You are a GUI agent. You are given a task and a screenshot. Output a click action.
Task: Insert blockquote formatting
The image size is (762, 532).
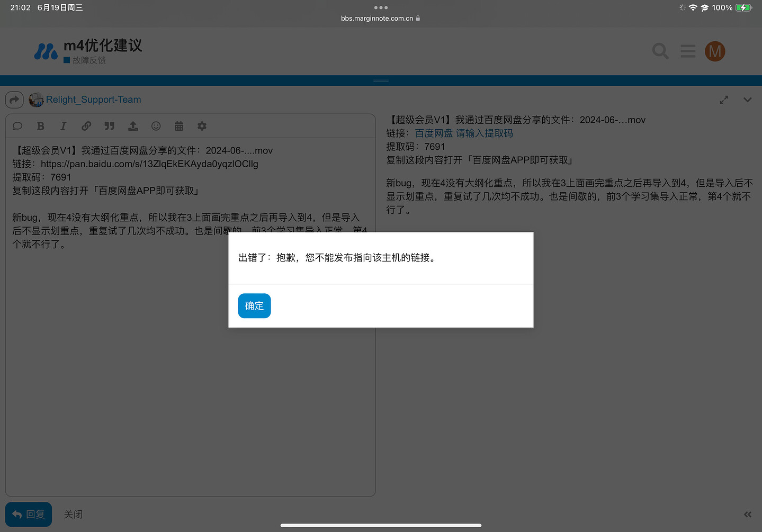[x=110, y=126]
